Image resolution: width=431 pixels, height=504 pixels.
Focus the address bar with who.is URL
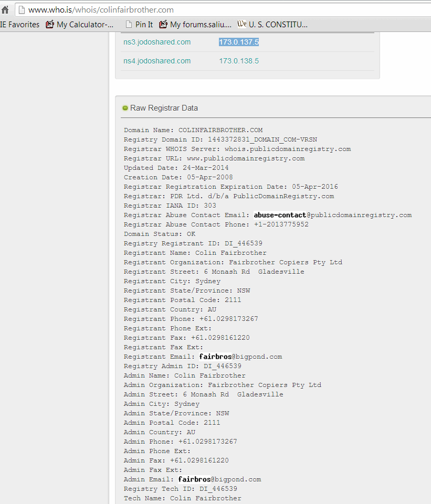(x=223, y=10)
